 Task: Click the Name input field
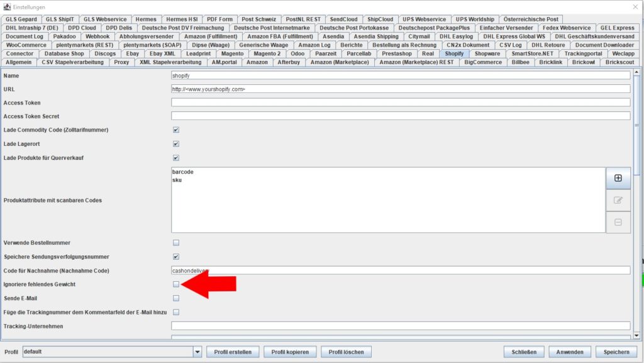pos(401,75)
